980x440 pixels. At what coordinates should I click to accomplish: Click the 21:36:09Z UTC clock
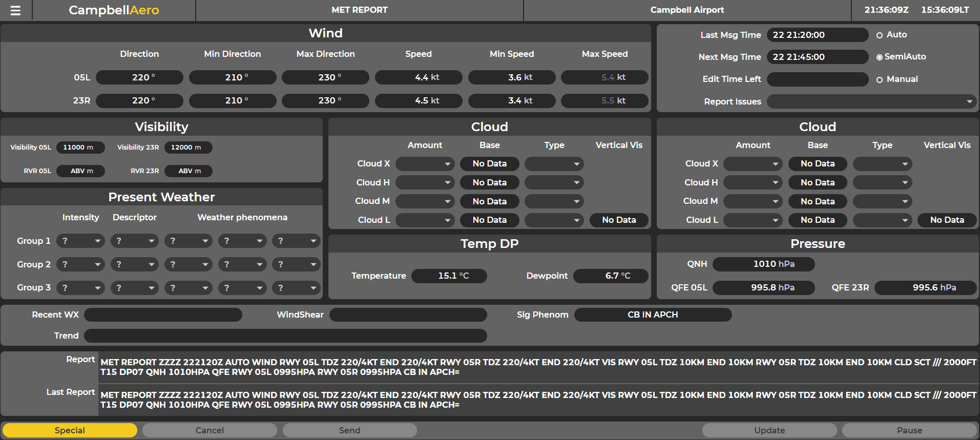point(887,10)
